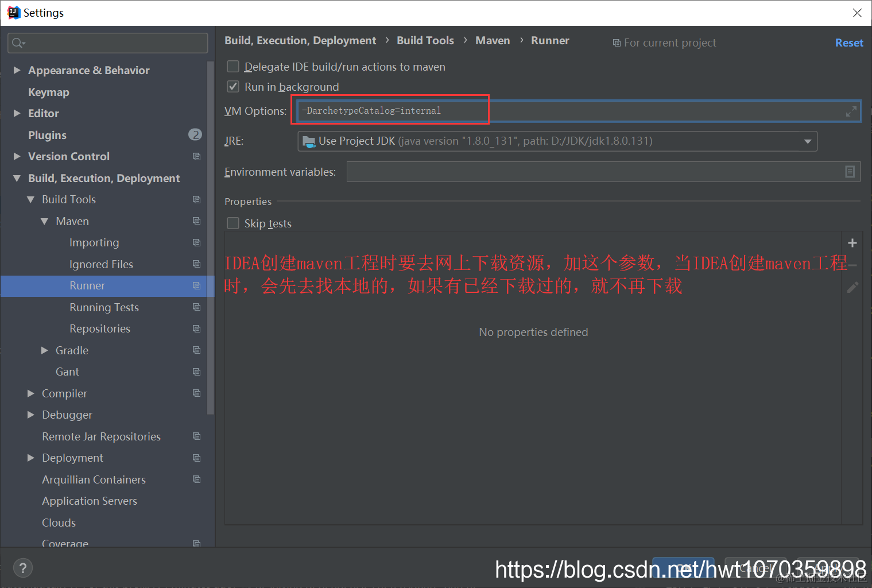Collapse Build, Execution, Deployment section
Viewport: 872px width, 588px height.
[x=17, y=178]
